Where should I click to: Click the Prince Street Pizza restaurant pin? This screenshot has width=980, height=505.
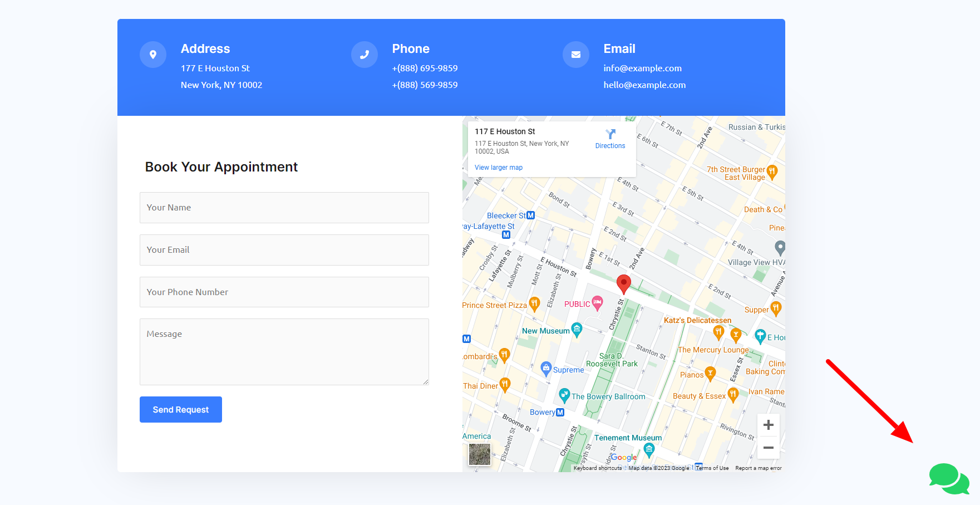tap(534, 303)
